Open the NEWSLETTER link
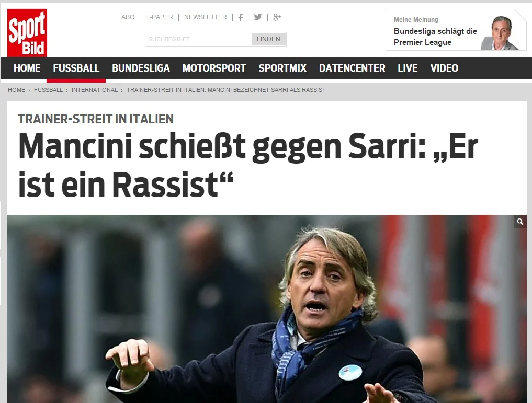This screenshot has height=403, width=532. pyautogui.click(x=205, y=17)
